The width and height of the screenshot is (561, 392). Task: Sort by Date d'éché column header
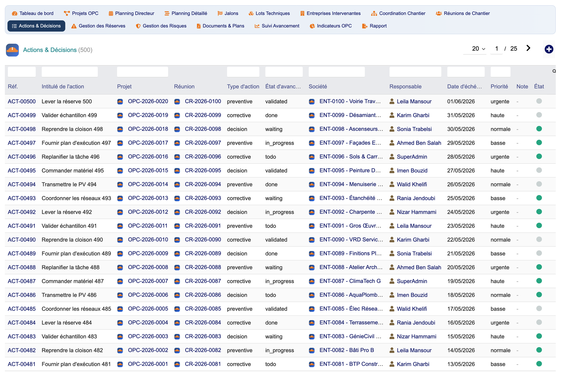click(x=464, y=86)
